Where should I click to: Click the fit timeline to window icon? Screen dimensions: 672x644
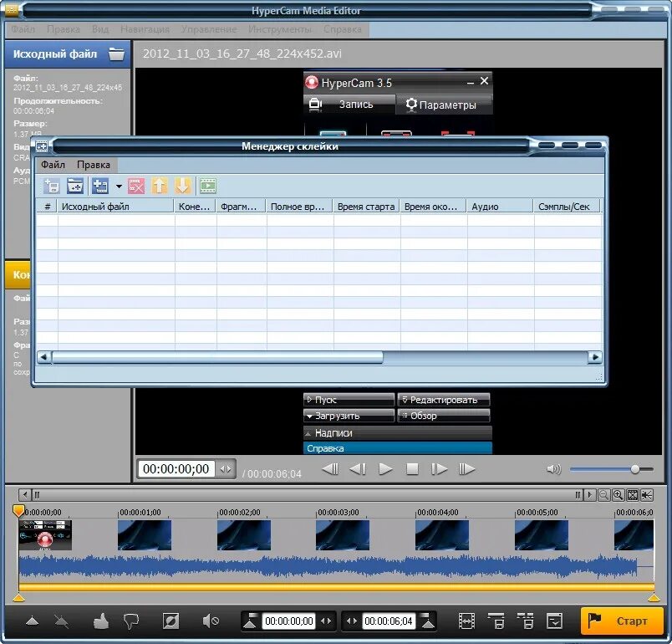(633, 495)
